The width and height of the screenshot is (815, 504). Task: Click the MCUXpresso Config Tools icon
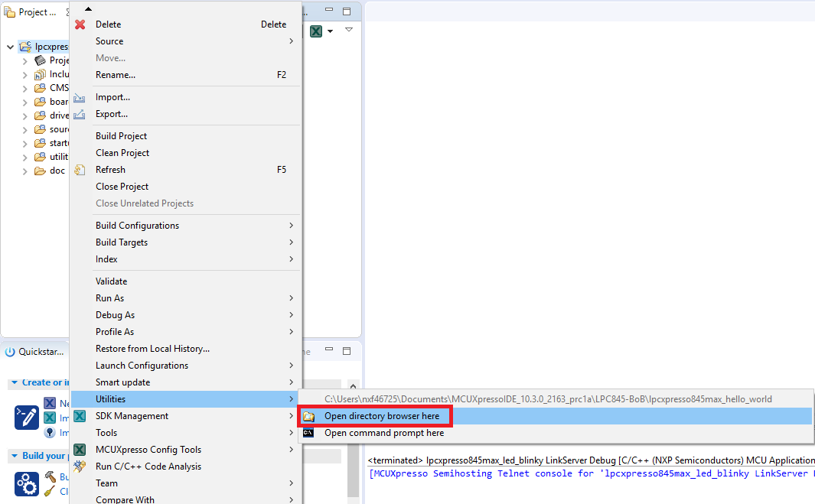tap(80, 450)
